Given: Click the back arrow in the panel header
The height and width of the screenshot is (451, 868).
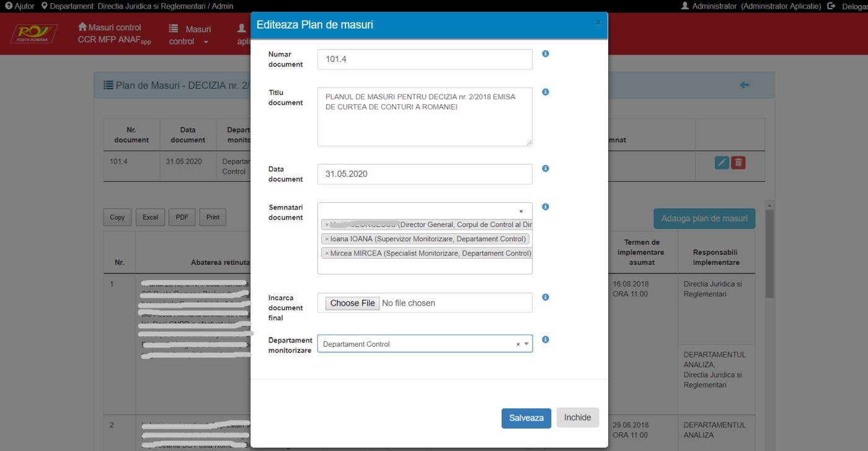Looking at the screenshot, I should coord(745,85).
